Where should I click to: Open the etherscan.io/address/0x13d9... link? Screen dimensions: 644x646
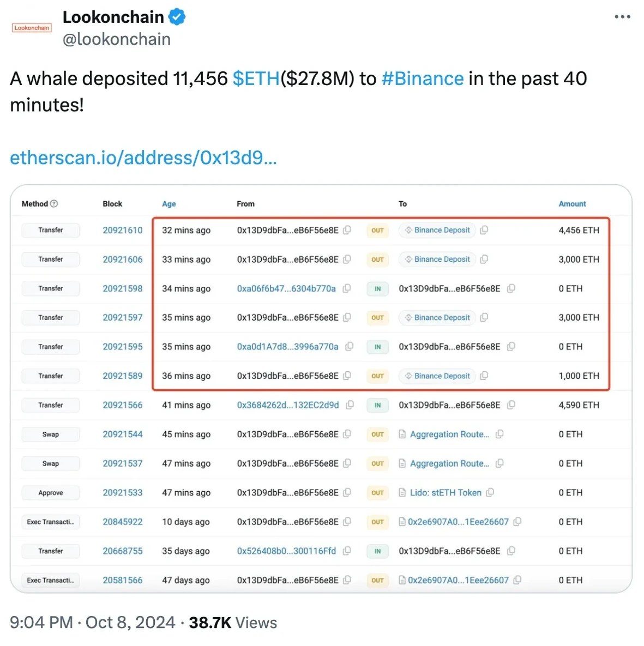pos(143,158)
